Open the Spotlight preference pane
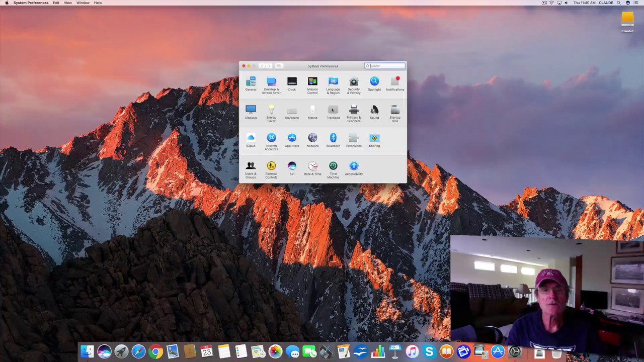 coord(374,84)
